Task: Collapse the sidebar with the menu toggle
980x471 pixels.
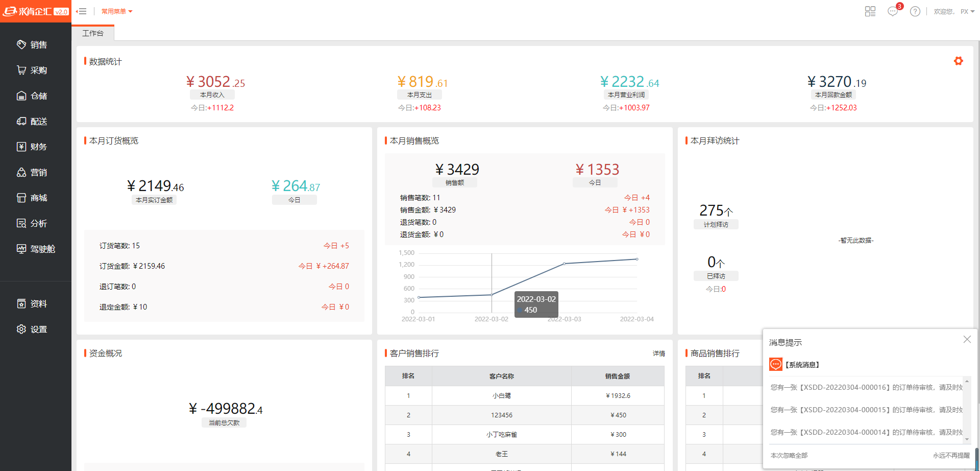Action: (x=81, y=11)
